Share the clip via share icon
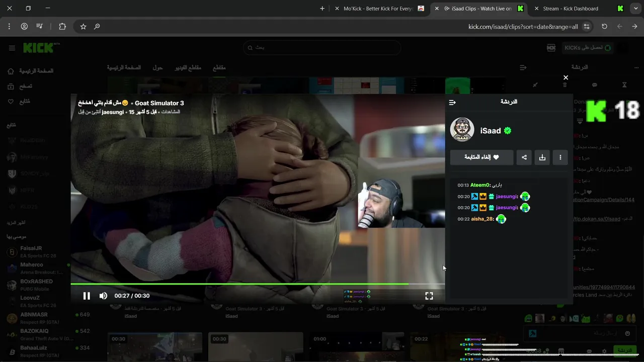The height and width of the screenshot is (362, 644). (524, 157)
